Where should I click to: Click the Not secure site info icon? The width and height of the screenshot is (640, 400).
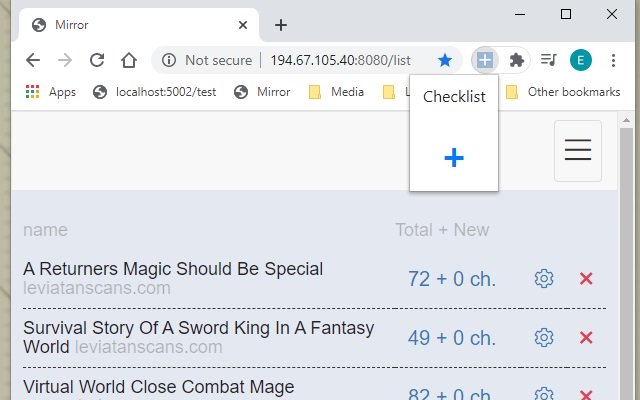(169, 60)
